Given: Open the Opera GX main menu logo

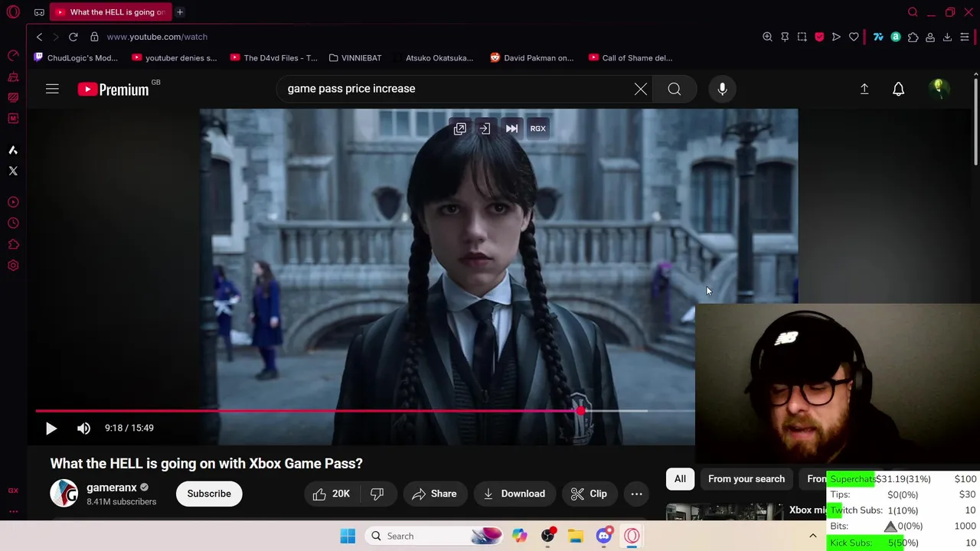Looking at the screenshot, I should pyautogui.click(x=13, y=12).
